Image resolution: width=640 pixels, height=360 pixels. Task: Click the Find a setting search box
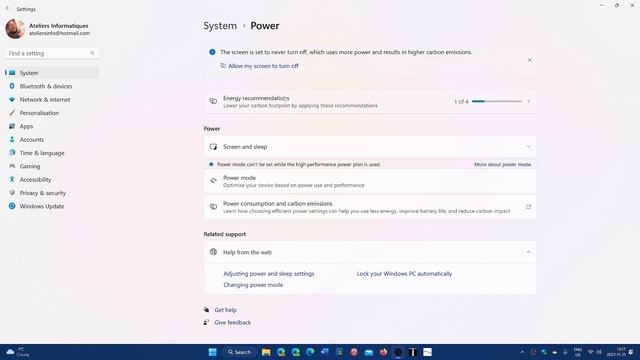pyautogui.click(x=51, y=53)
